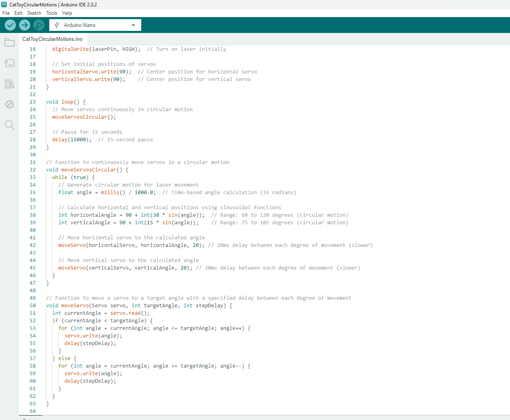Viewport: 510px width, 420px height.
Task: Open the Sketchbook folder icon in sidebar
Action: tap(10, 42)
